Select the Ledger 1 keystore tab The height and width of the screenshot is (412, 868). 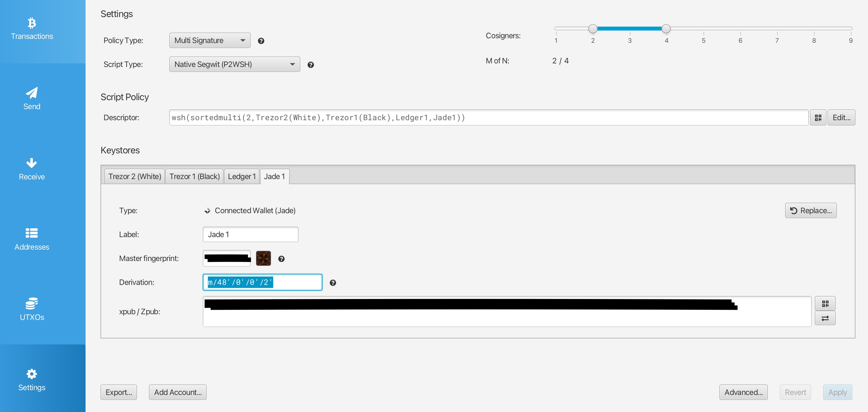(242, 176)
